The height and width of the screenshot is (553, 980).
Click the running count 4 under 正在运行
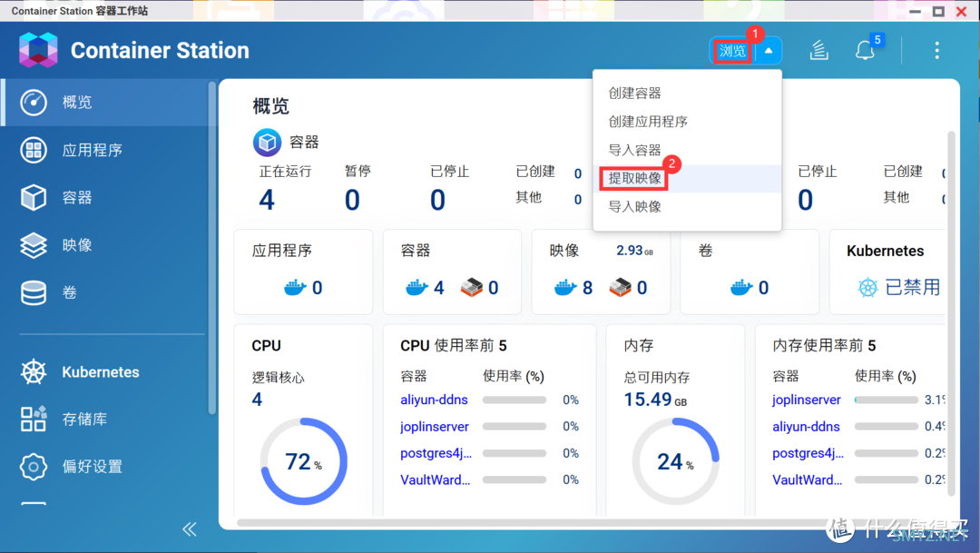pos(267,200)
